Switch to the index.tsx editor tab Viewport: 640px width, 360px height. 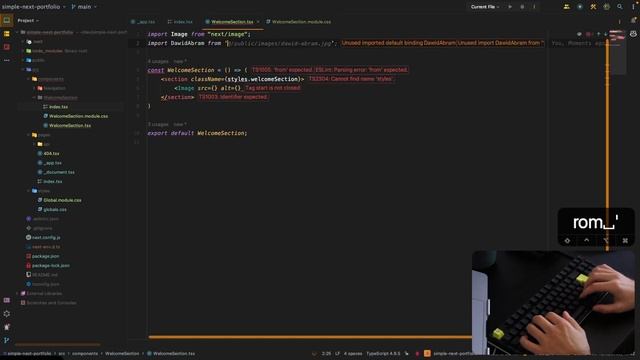tap(180, 22)
